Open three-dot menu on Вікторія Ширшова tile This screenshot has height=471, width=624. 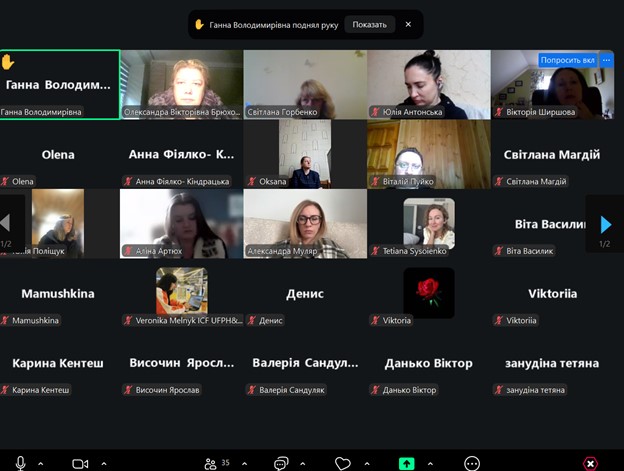pyautogui.click(x=606, y=60)
